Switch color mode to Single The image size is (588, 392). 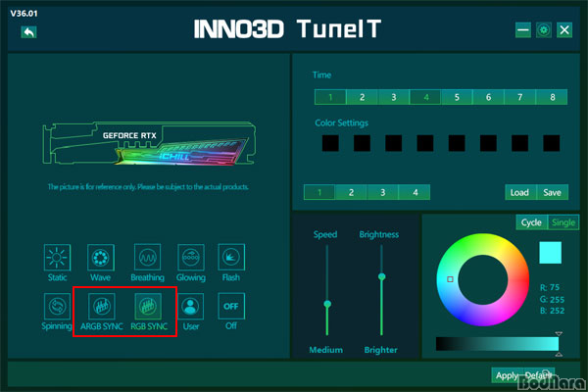pos(563,222)
